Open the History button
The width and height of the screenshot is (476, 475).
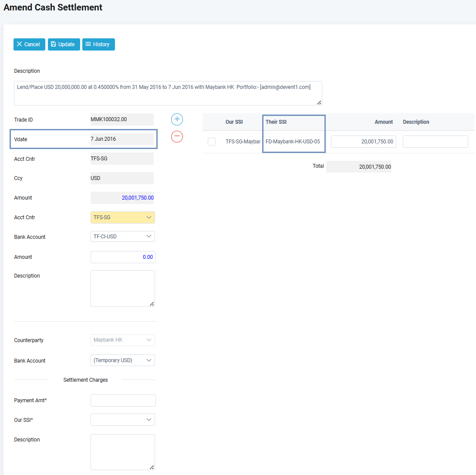click(x=98, y=44)
